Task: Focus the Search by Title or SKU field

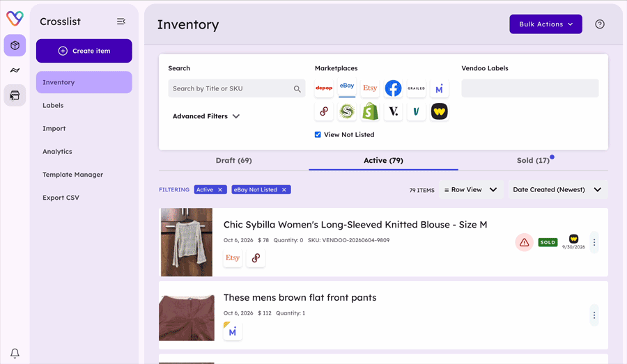Action: pyautogui.click(x=237, y=88)
